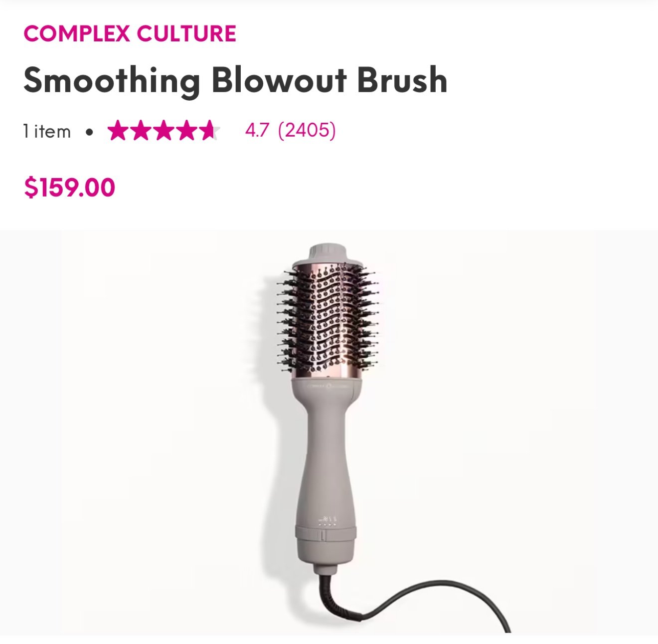Click the Smoothing Blowout Brush product title
The image size is (658, 644).
pos(235,80)
